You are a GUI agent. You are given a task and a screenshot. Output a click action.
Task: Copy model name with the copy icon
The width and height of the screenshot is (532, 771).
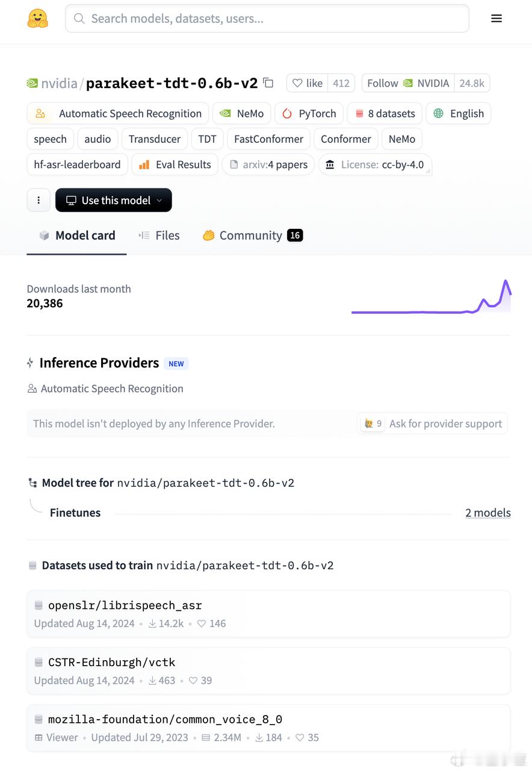pos(268,83)
